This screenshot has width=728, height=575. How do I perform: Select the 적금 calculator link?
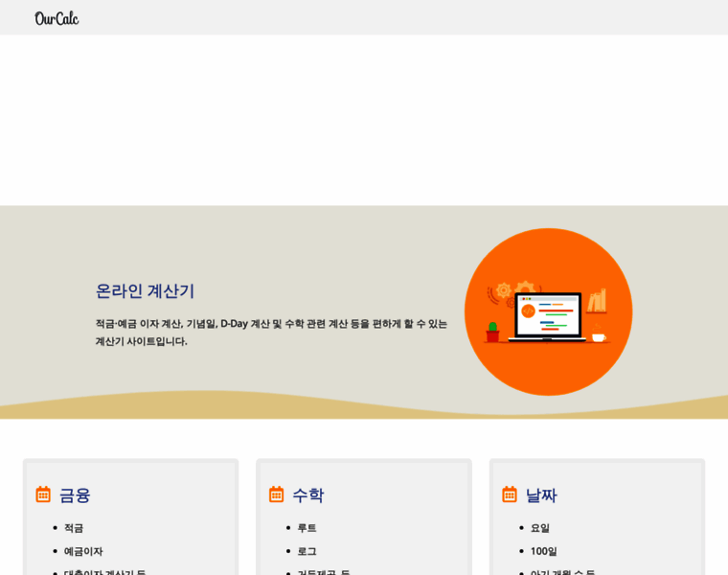tap(74, 528)
